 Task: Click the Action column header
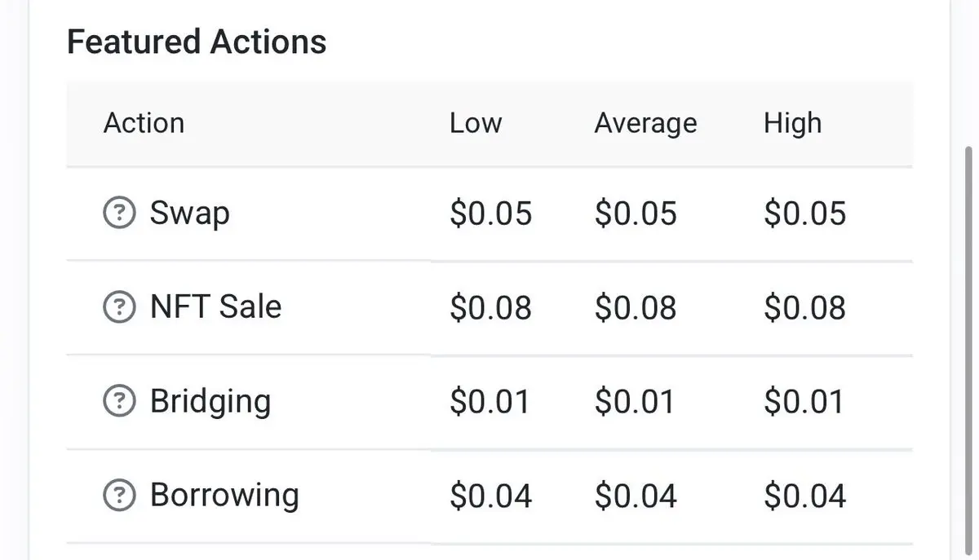[x=144, y=123]
